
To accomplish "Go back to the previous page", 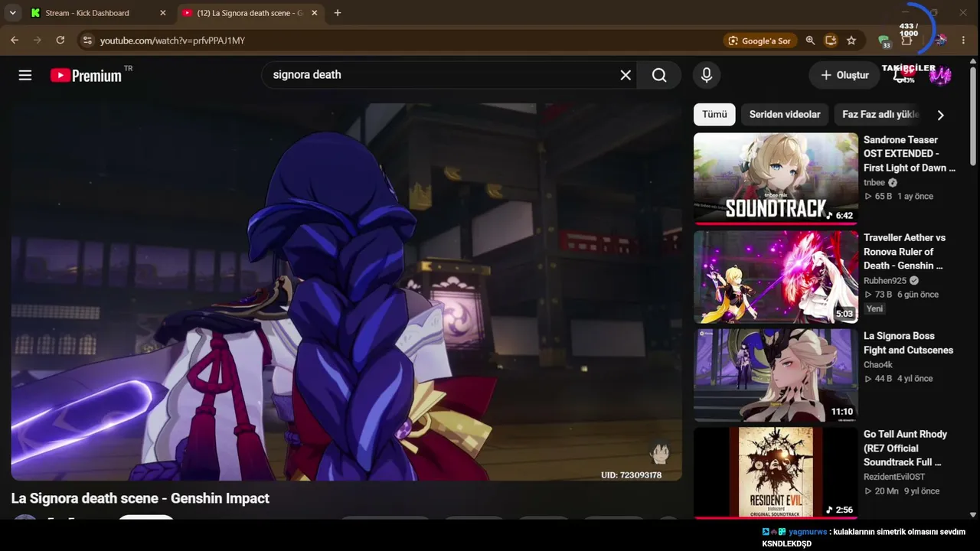I will (x=15, y=41).
